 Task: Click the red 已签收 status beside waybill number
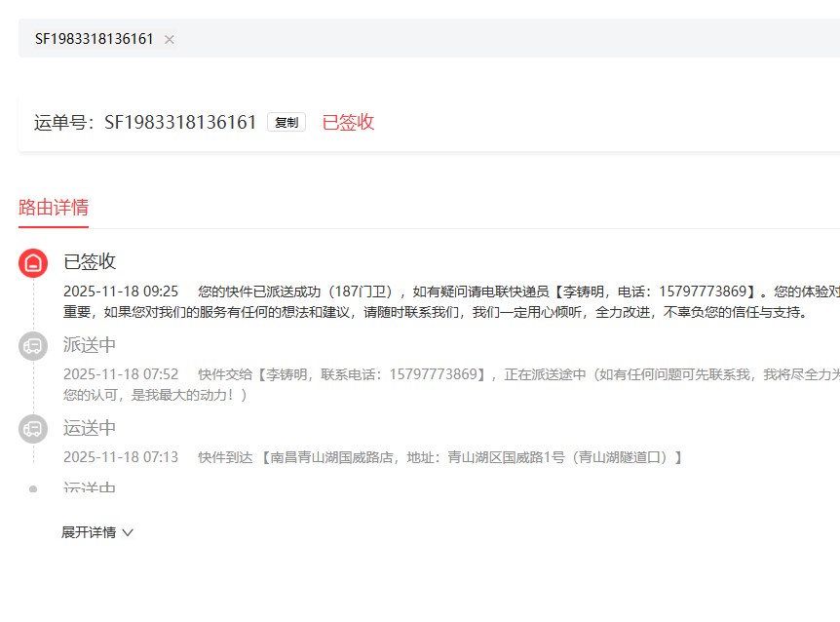348,122
